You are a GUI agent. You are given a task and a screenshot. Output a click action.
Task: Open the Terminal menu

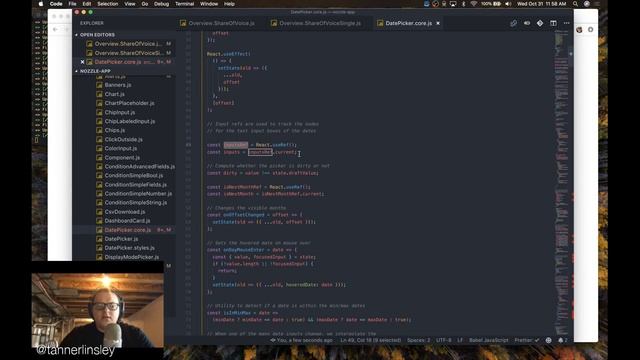184,4
